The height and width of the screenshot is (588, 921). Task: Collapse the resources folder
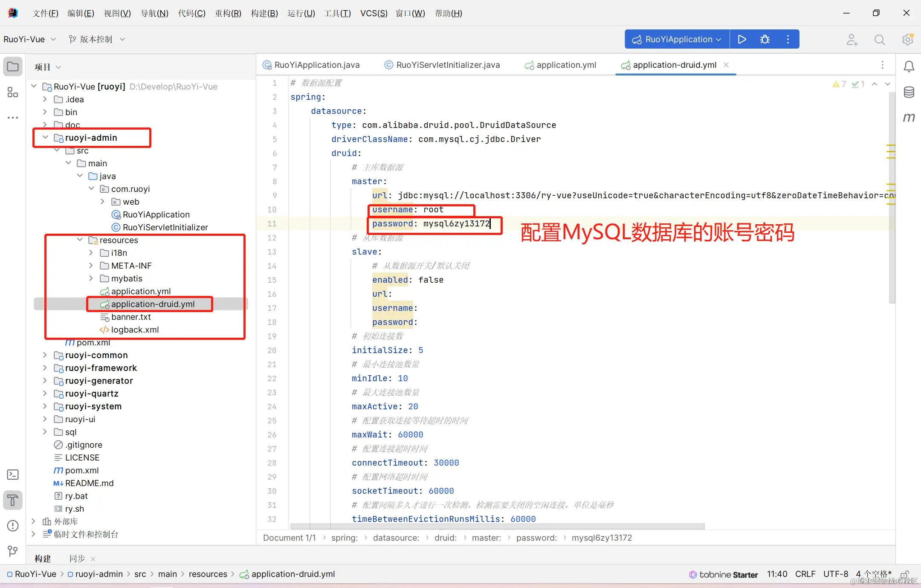pos(80,240)
